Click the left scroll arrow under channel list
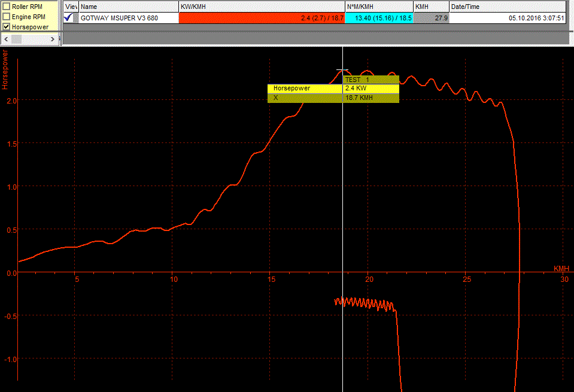 [6, 39]
